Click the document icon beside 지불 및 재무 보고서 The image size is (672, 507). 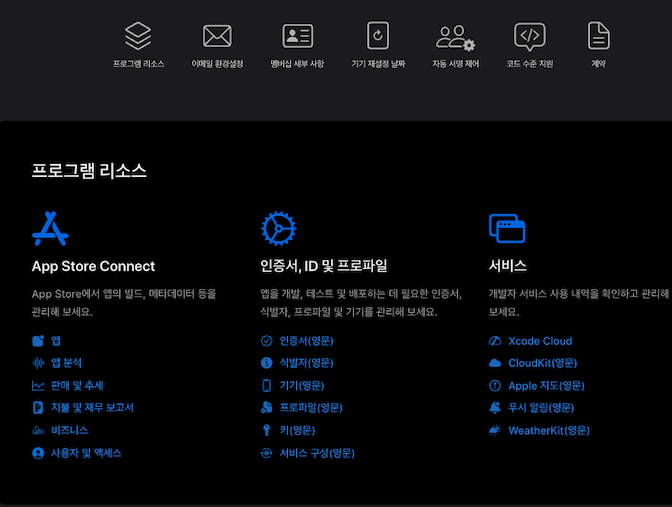(38, 408)
